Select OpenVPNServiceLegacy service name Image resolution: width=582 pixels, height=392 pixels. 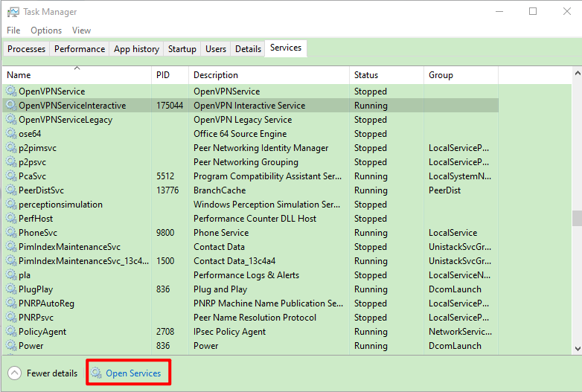65,120
